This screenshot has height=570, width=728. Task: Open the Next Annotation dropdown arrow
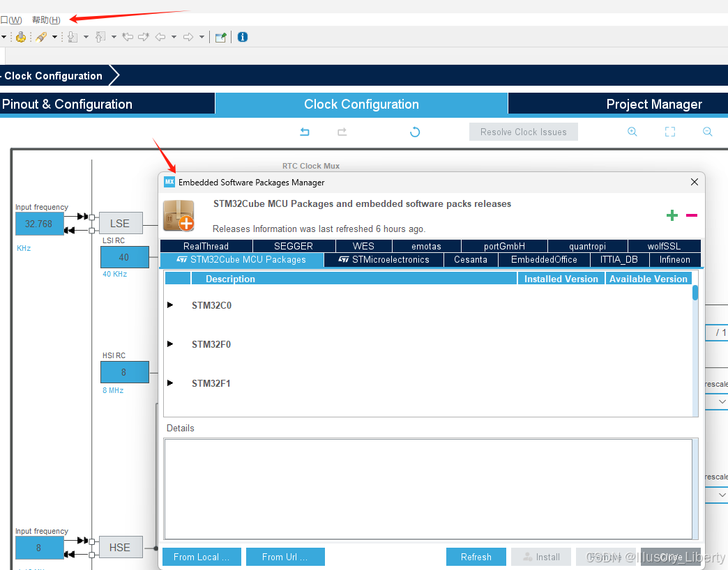(x=86, y=37)
